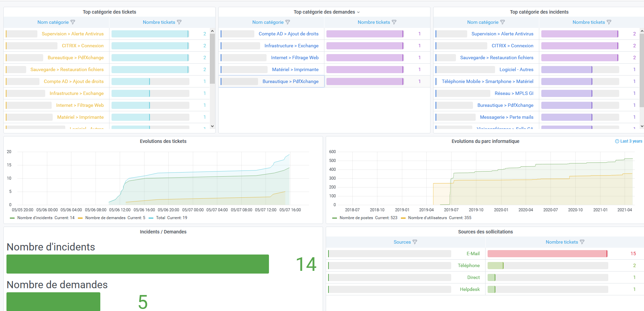The image size is (644, 311).
Task: Open the Incidents / Demandes panel menu
Action: [163, 232]
